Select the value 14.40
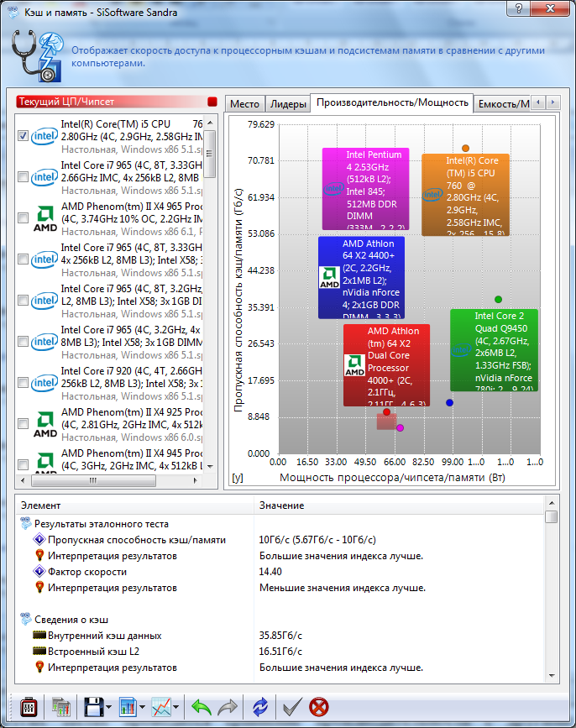 [270, 572]
